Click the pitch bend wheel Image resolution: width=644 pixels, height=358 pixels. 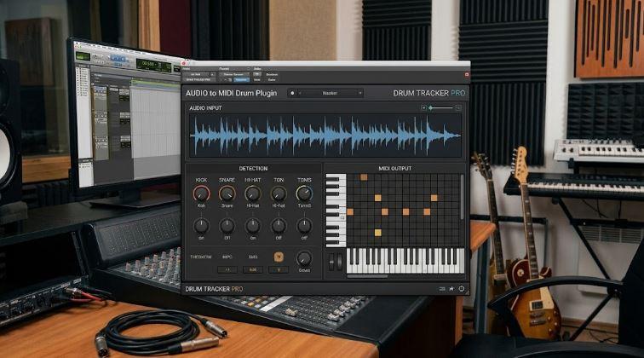(x=331, y=262)
